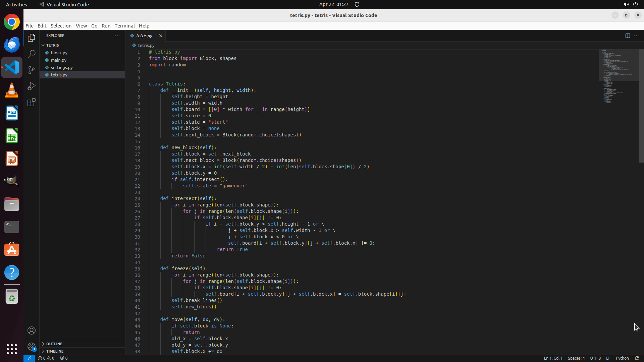Click the Accounts icon
This screenshot has height=362, width=644.
click(32, 330)
